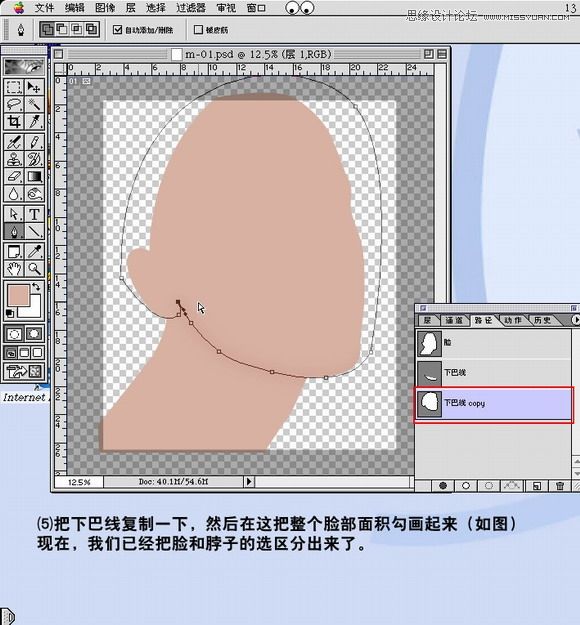Screen dimensions: 580x625
Task: Select the Dodge tool
Action: pyautogui.click(x=34, y=194)
